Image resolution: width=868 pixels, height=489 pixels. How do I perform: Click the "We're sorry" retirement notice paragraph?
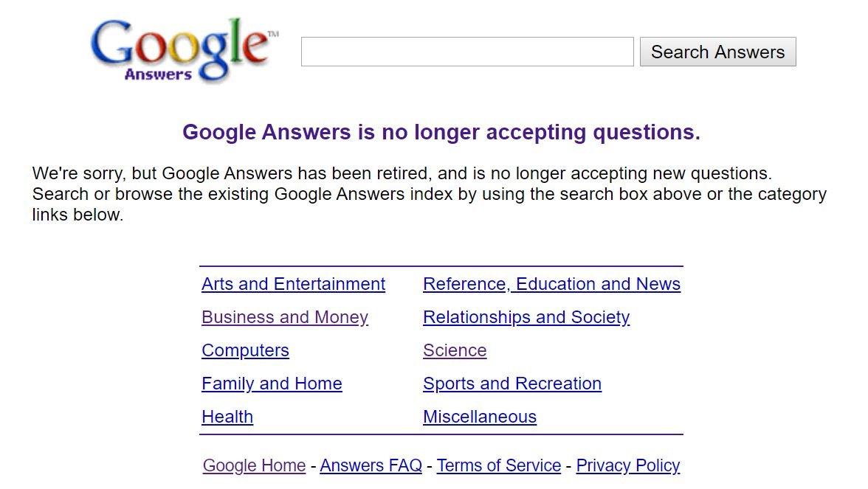429,194
